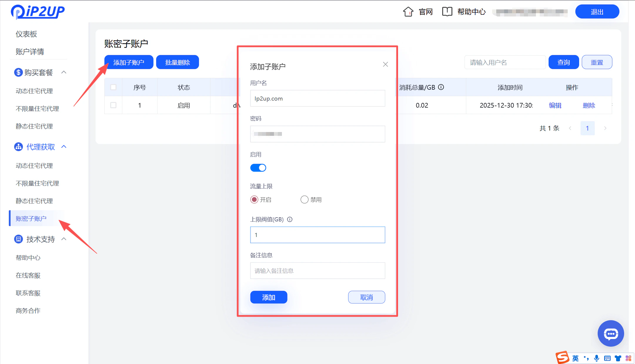The width and height of the screenshot is (635, 364).
Task: Click the book icon next to 帮助中心
Action: 447,11
